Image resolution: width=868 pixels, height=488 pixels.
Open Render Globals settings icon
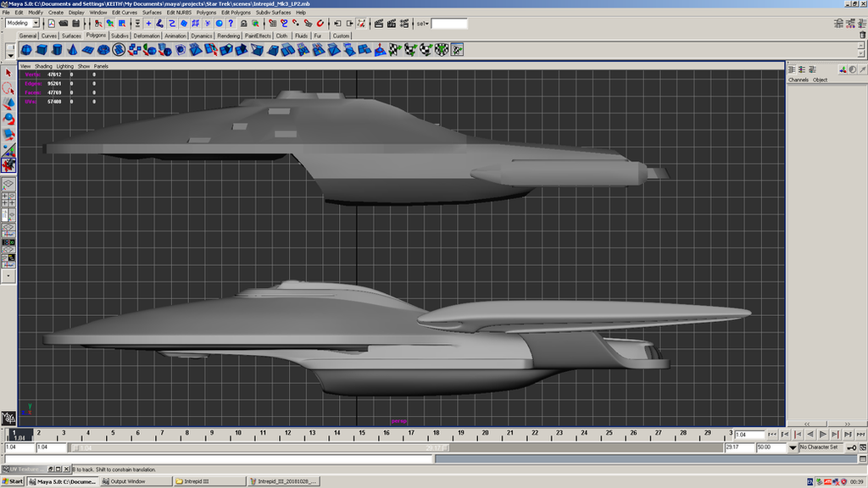coord(404,23)
